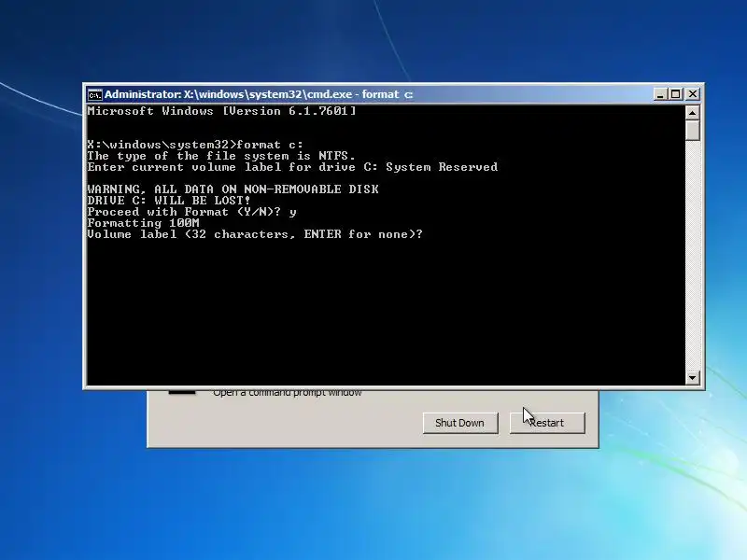Click the Restart button
The height and width of the screenshot is (560, 747).
(547, 423)
